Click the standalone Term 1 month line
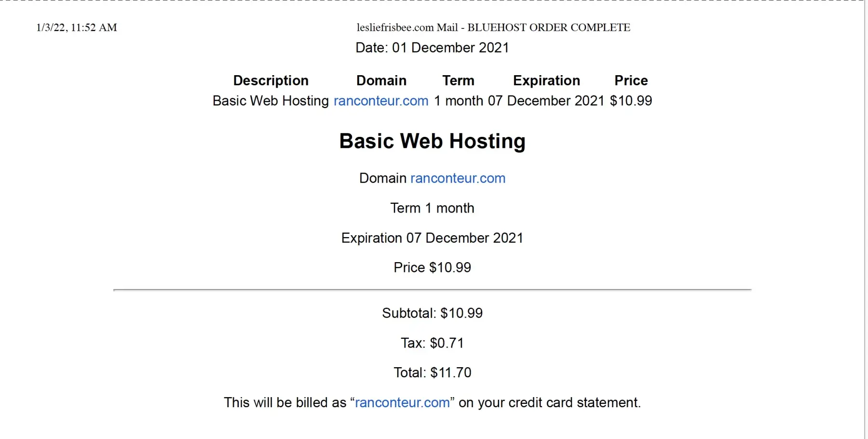 coord(432,208)
